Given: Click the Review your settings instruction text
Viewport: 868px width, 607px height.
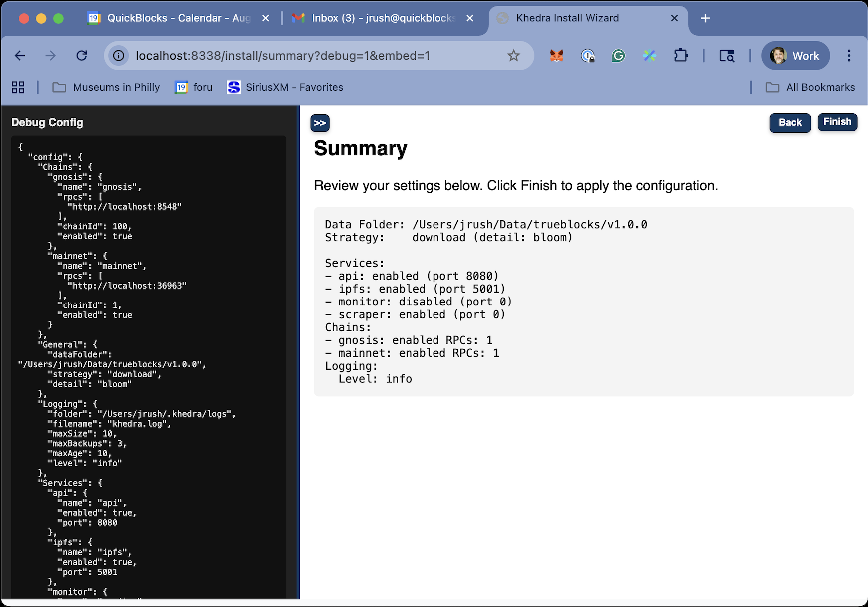Looking at the screenshot, I should click(x=516, y=186).
